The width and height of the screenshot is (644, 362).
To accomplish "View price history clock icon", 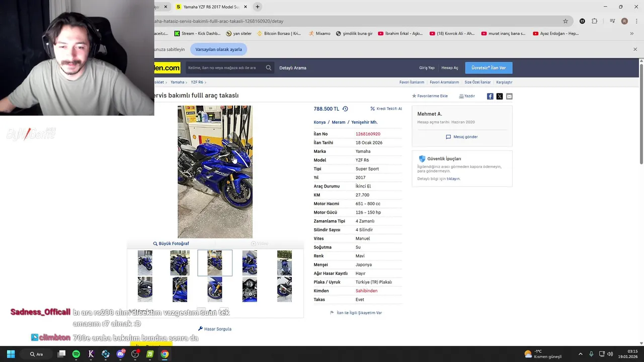I will (345, 109).
